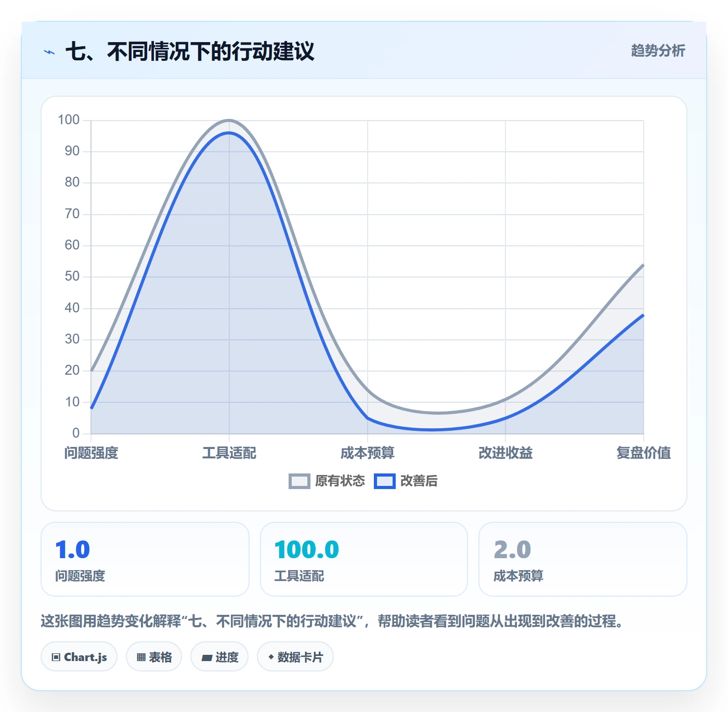Select the Chart.js tag
This screenshot has width=728, height=712.
pos(79,657)
